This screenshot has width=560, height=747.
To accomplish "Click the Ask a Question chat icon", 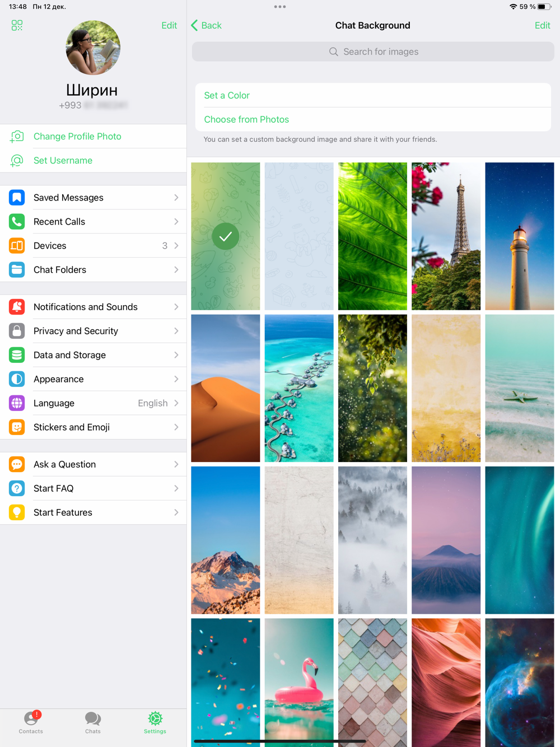I will pyautogui.click(x=17, y=464).
